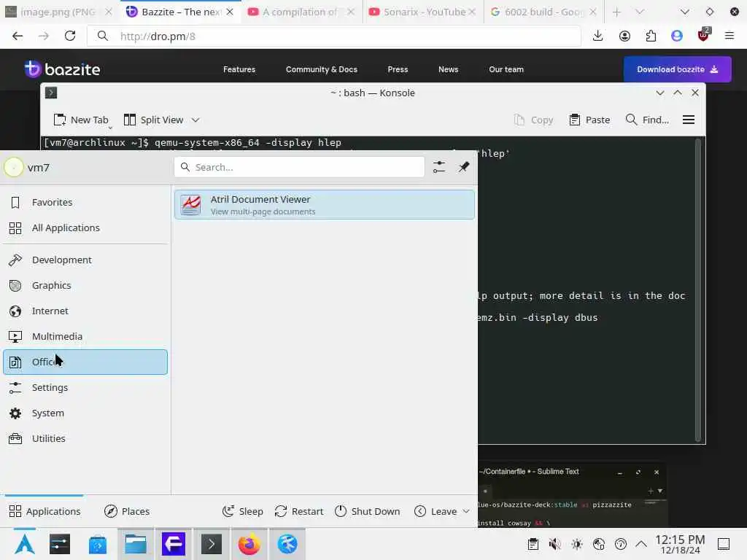
Task: Click the Press link on Bazzite site
Action: point(398,69)
